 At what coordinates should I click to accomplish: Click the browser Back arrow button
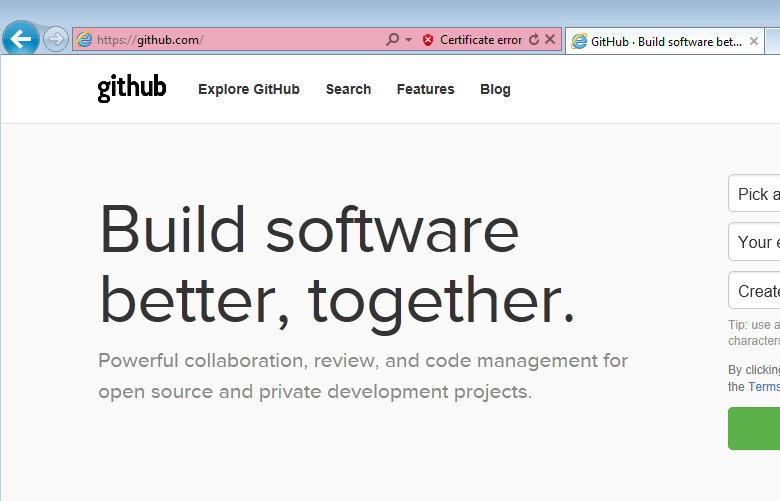(21, 39)
